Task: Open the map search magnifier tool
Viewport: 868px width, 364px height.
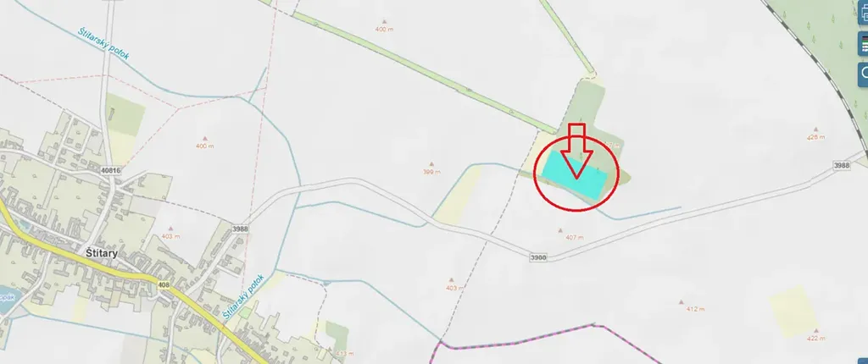Action: pos(864,74)
